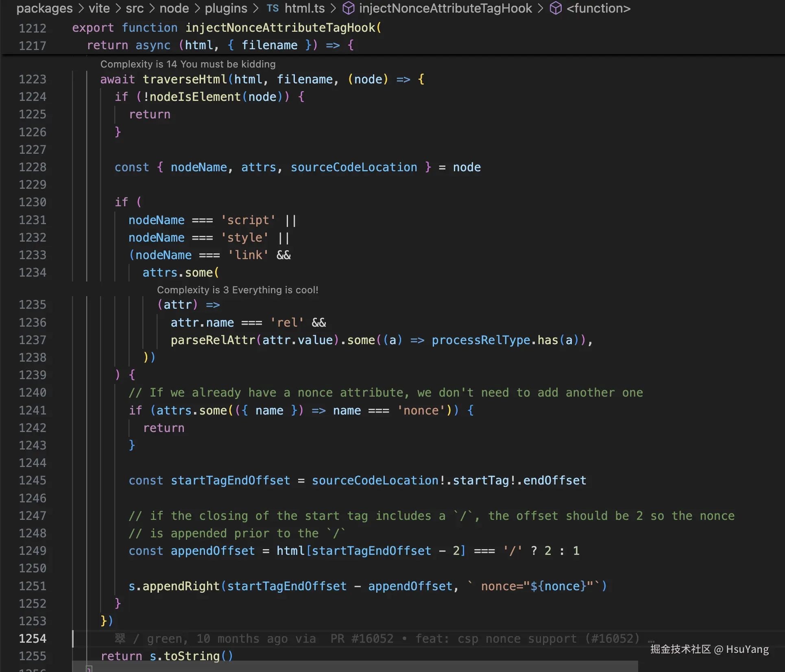
Task: Click the horizontal scrollbar at editor bottom
Action: (354, 666)
